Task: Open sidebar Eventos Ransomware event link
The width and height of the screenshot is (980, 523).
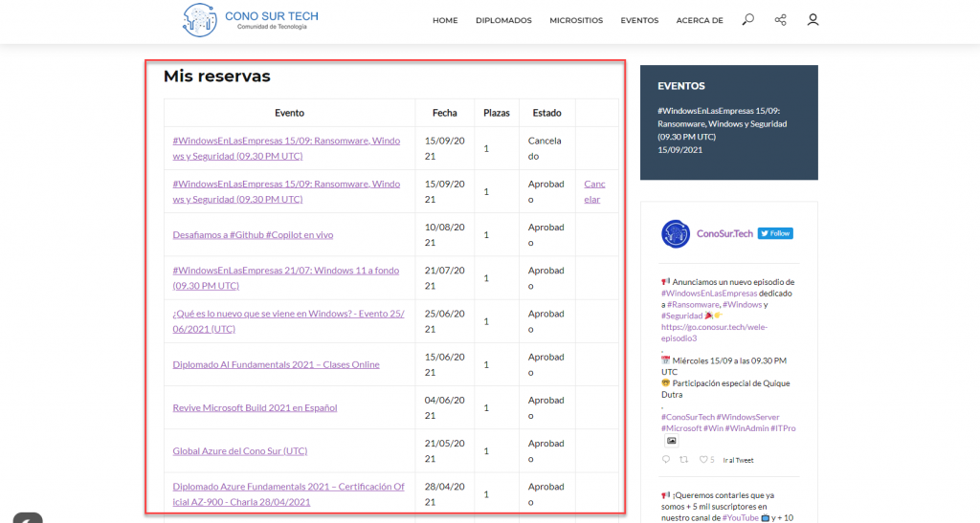Action: point(722,123)
